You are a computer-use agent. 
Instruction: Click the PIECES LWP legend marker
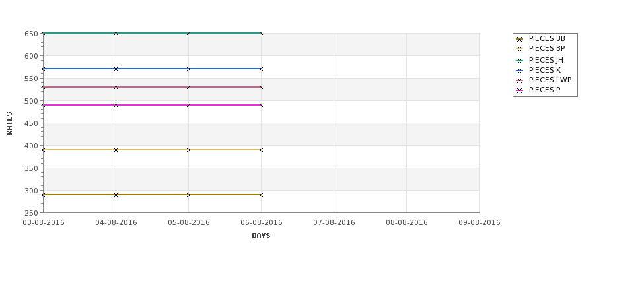point(520,80)
